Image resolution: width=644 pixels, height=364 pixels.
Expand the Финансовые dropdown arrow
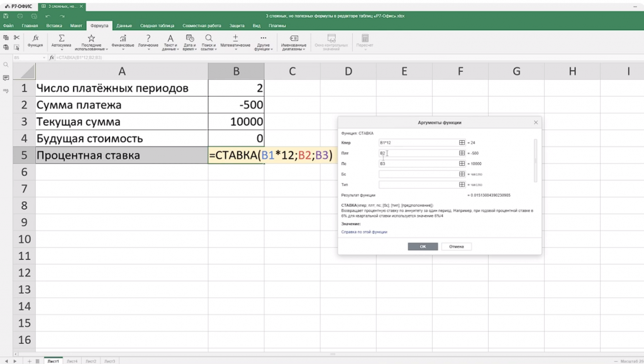(x=123, y=49)
